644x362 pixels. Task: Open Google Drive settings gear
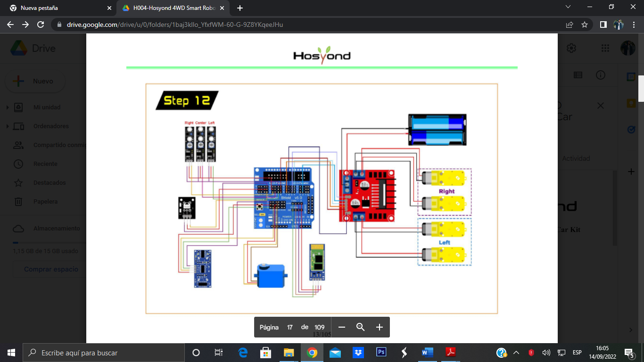571,48
